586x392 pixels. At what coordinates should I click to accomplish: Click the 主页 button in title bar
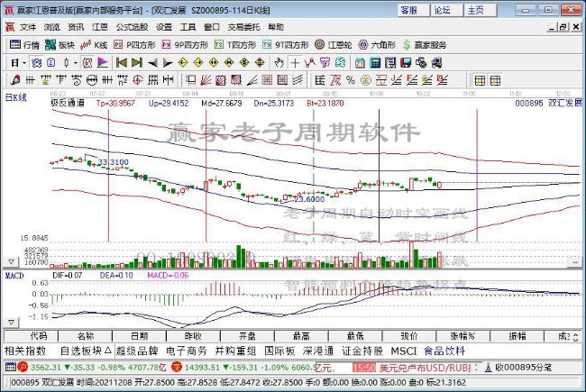480,10
